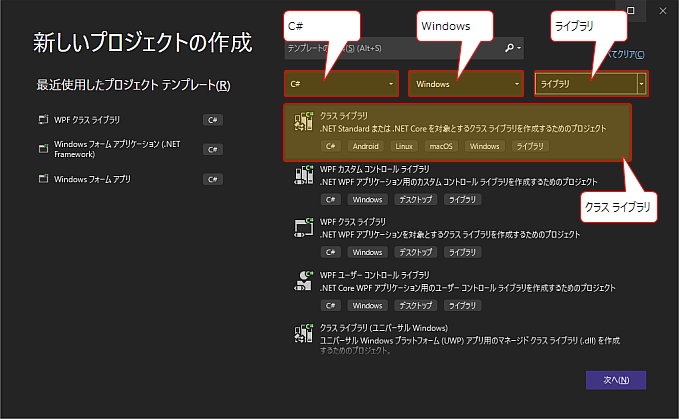Select WPF カスタム コントロール ライブラリ icon
The width and height of the screenshot is (679, 419).
pos(304,174)
